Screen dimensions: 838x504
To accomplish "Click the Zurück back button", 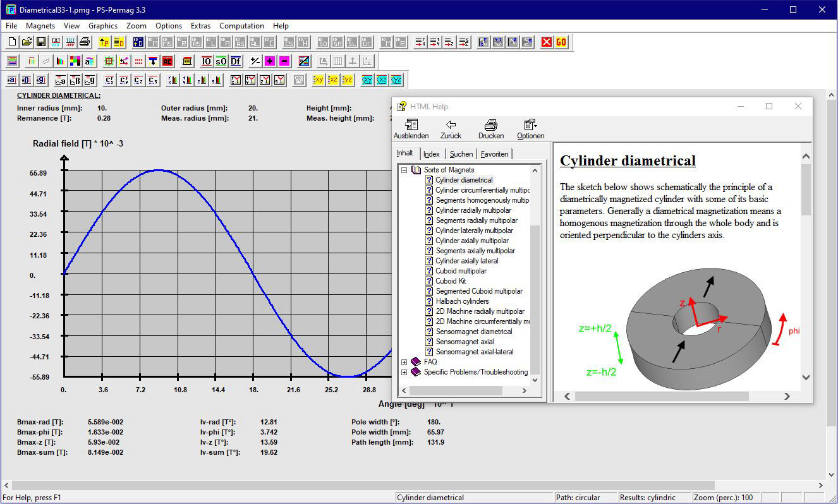I will click(451, 129).
